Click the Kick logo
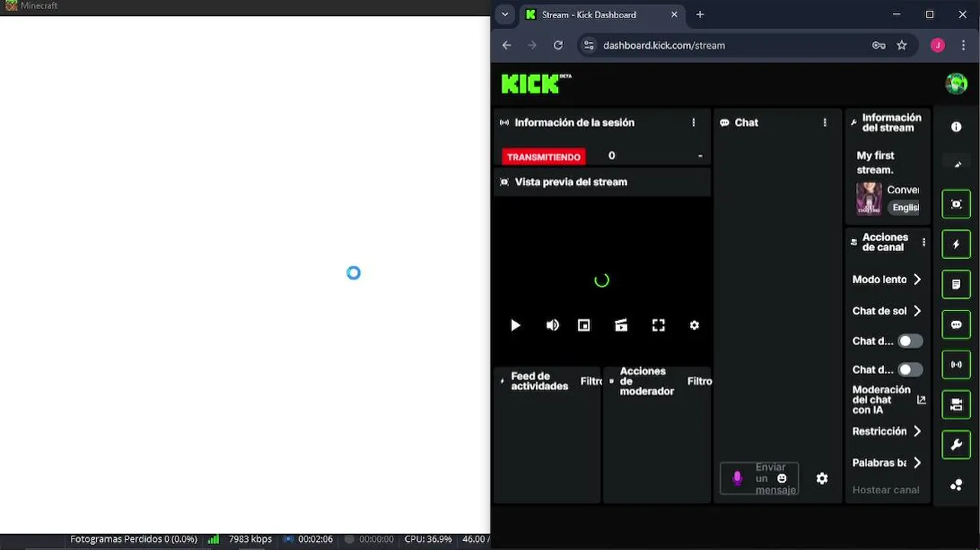 pyautogui.click(x=536, y=83)
